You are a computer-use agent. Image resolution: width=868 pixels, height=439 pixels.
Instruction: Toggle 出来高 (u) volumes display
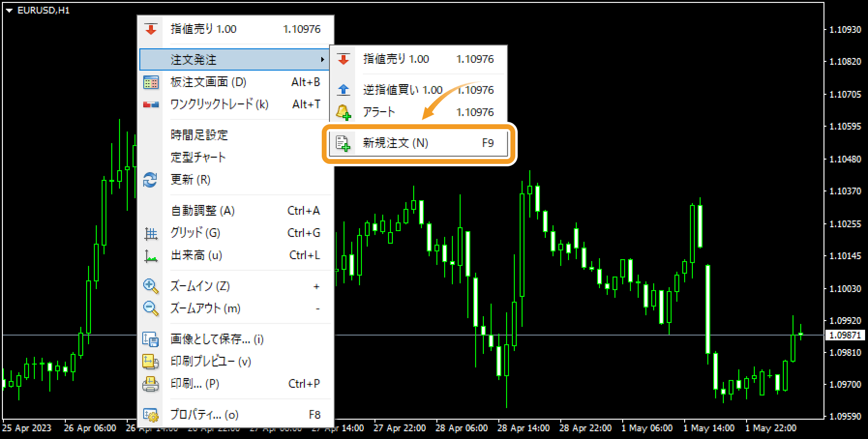tap(236, 256)
